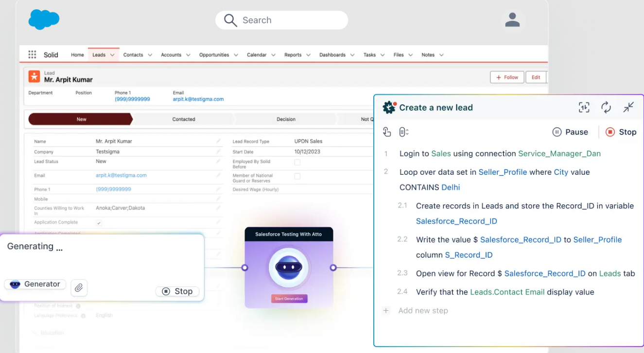Screen dimensions: 644x353
Task: Click the header Phone 1 number link
Action: tap(132, 99)
